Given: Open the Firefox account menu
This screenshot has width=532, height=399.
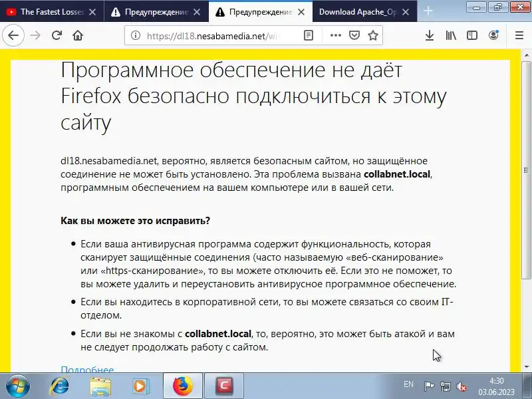Looking at the screenshot, I should (493, 35).
